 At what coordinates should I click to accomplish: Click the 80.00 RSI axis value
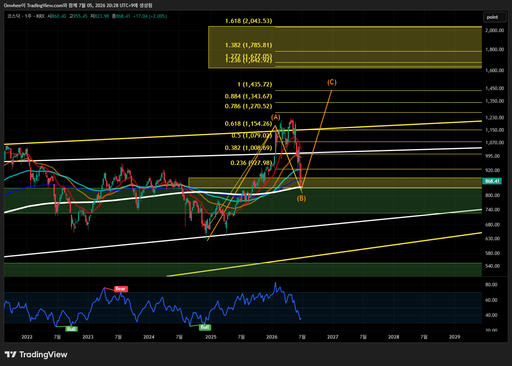[x=491, y=285]
